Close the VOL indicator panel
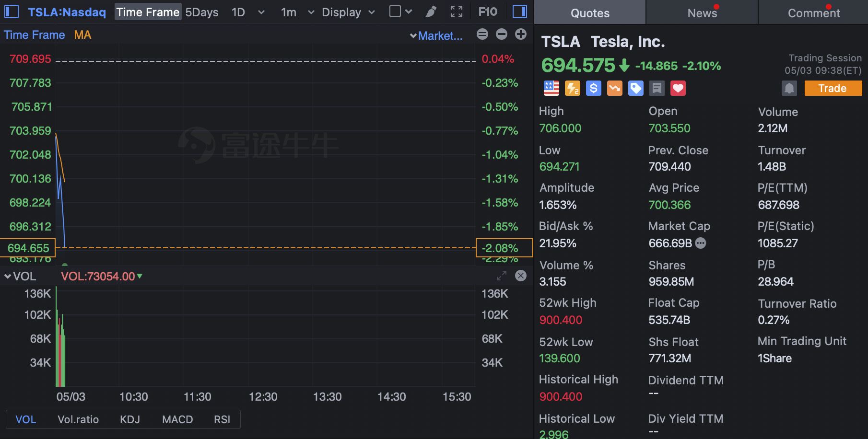868x439 pixels. tap(520, 276)
